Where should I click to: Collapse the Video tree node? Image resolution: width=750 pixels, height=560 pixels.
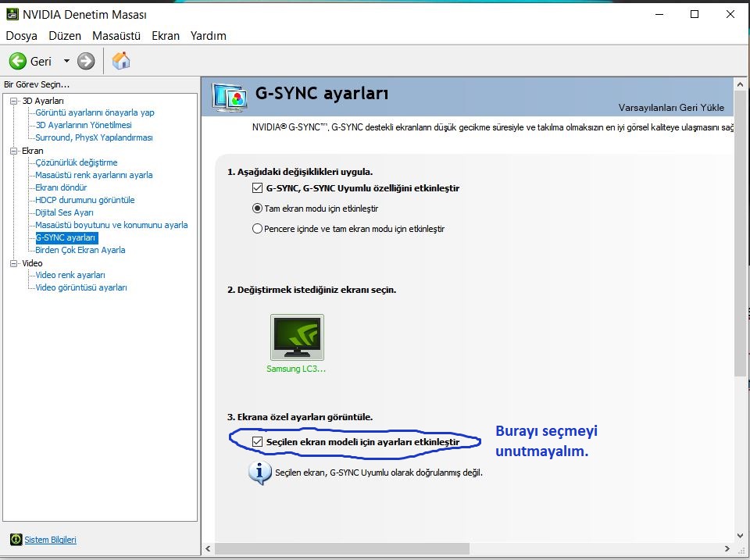click(13, 263)
